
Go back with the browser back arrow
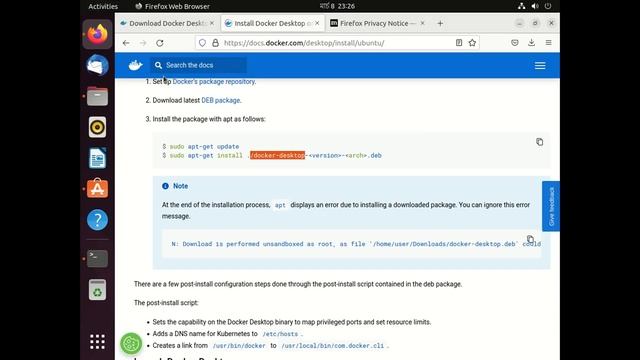pos(126,43)
